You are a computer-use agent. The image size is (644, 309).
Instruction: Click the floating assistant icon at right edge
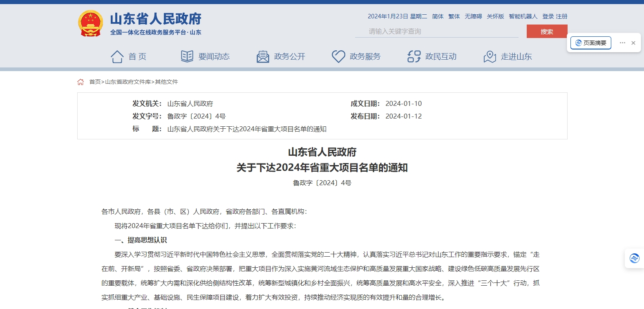pyautogui.click(x=634, y=258)
